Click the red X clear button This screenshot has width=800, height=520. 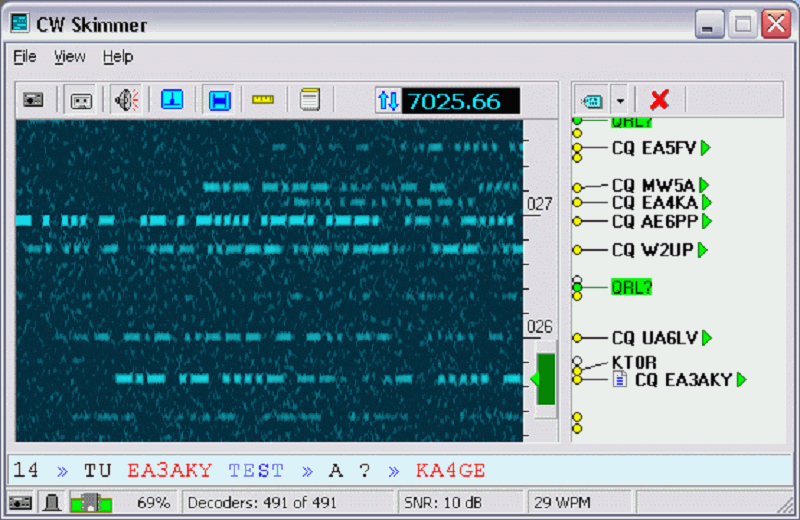click(659, 100)
